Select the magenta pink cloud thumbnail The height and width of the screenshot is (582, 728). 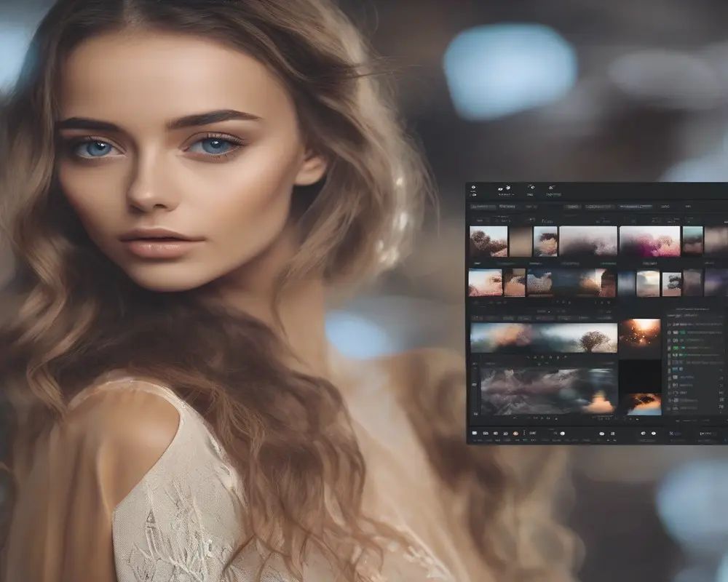[x=649, y=242]
